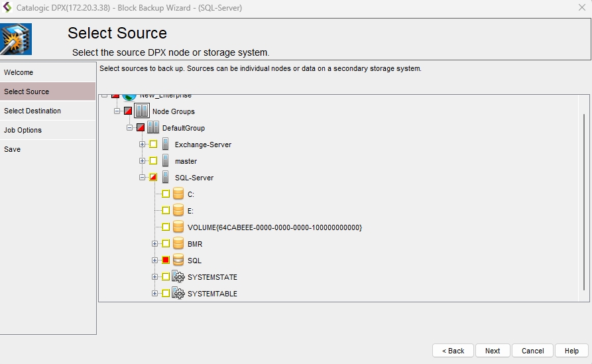Click the C: drive disk icon
The image size is (592, 364).
pyautogui.click(x=178, y=194)
